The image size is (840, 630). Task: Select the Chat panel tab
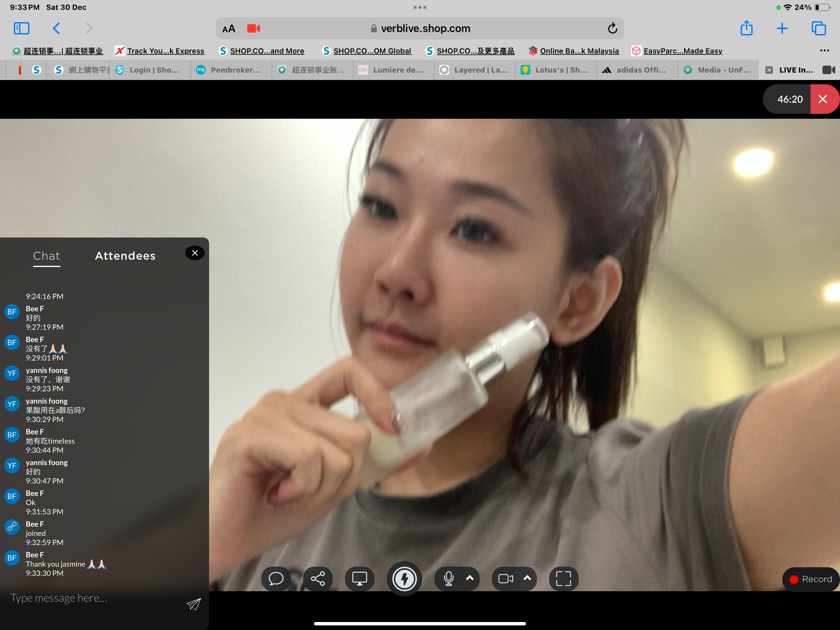tap(47, 256)
